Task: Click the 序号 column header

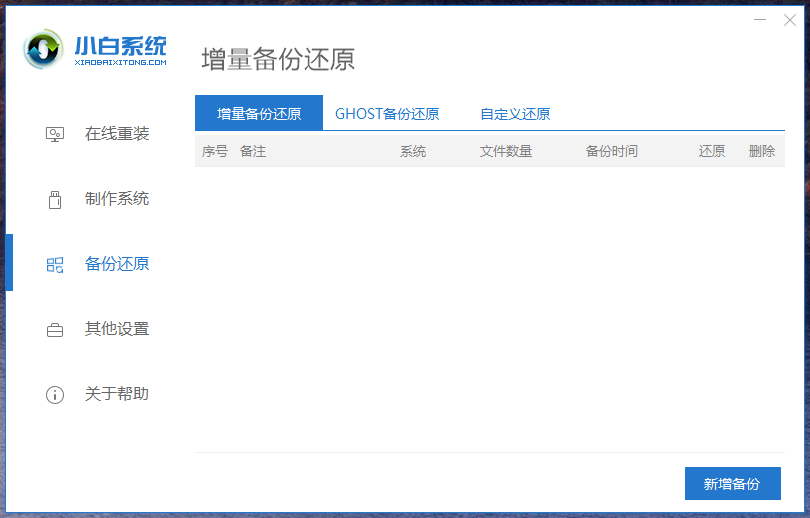Action: tap(215, 151)
